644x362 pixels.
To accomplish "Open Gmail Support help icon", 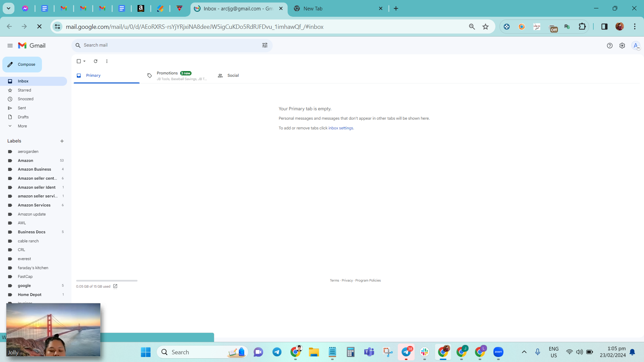I will click(609, 46).
